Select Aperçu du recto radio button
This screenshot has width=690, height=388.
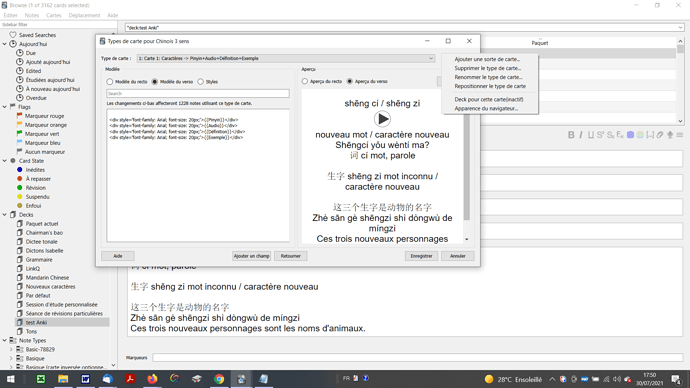tap(305, 81)
